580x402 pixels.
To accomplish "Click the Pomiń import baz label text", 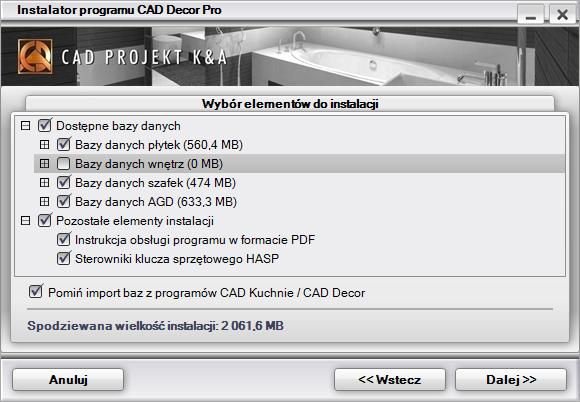I will [206, 293].
